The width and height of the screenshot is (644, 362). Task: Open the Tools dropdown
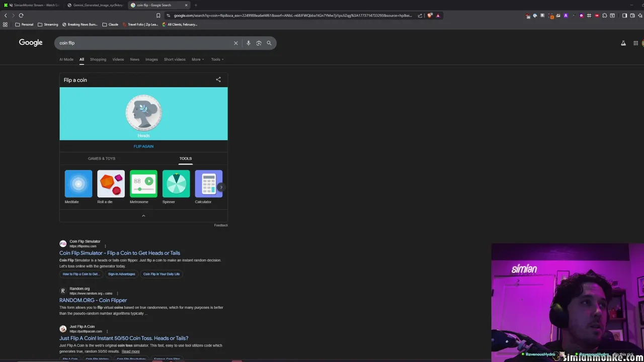click(217, 59)
